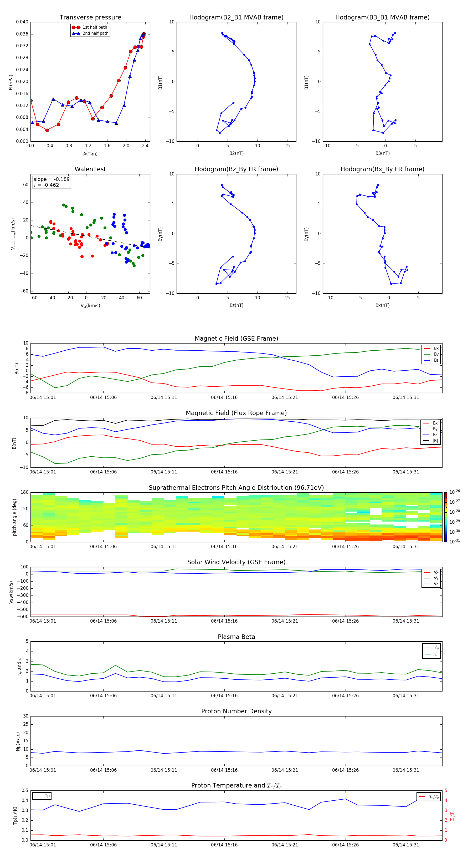473x868 pixels.
Task: Select the Vx entry in velocity legend
Action: pos(431,572)
